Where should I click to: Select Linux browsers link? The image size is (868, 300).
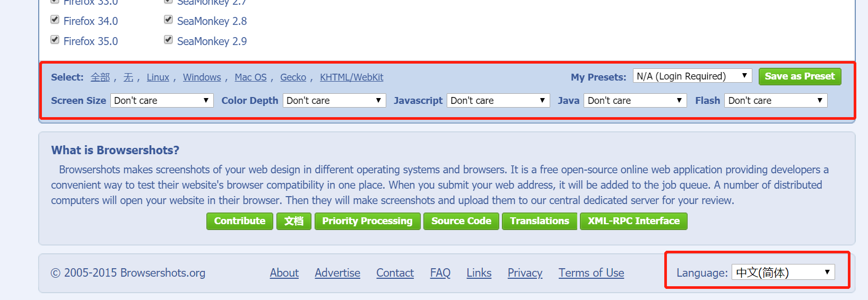pos(158,77)
